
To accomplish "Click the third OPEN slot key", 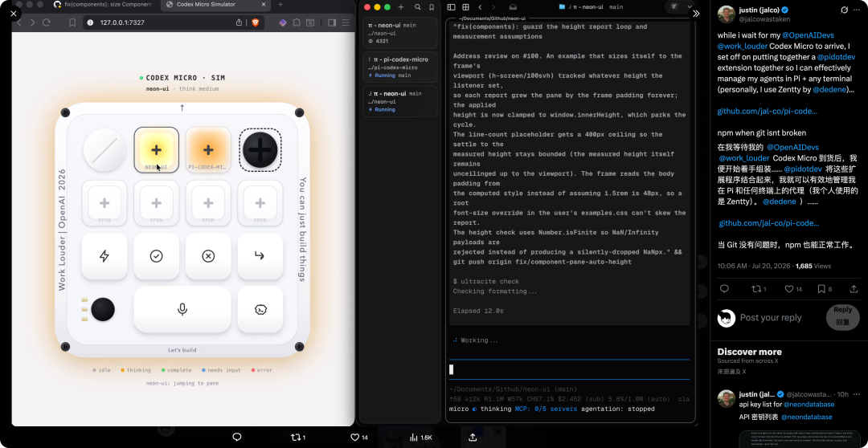I will point(208,203).
